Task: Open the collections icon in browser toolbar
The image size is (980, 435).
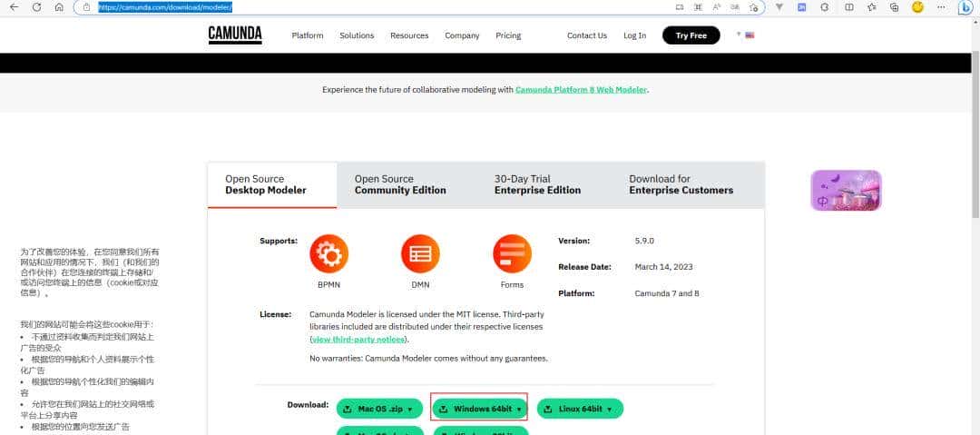Action: click(895, 7)
